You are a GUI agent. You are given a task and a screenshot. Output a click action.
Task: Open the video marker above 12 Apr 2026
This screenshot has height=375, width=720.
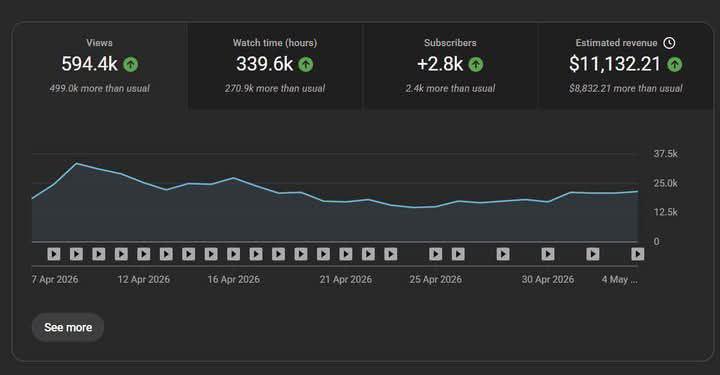pos(144,254)
